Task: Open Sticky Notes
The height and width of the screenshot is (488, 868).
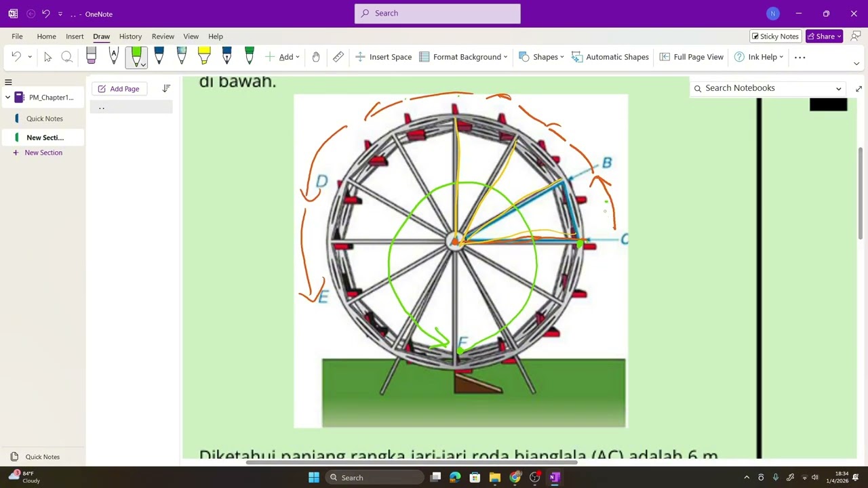Action: point(775,36)
